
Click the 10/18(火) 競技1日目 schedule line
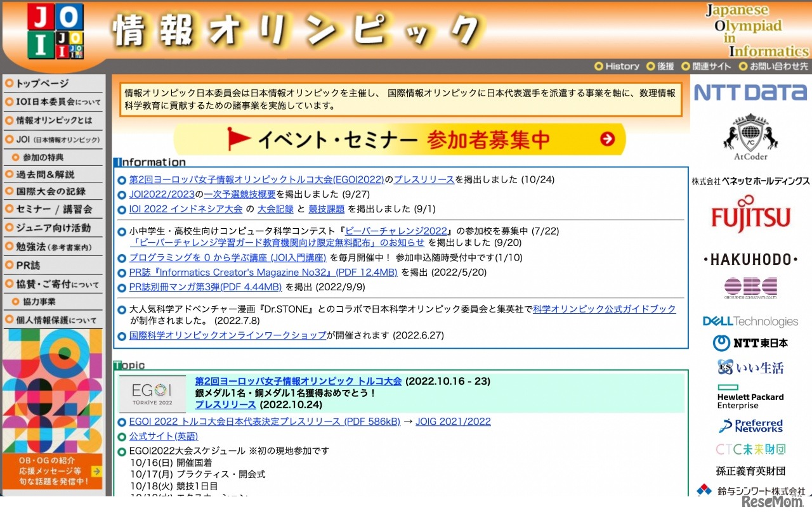(x=174, y=486)
